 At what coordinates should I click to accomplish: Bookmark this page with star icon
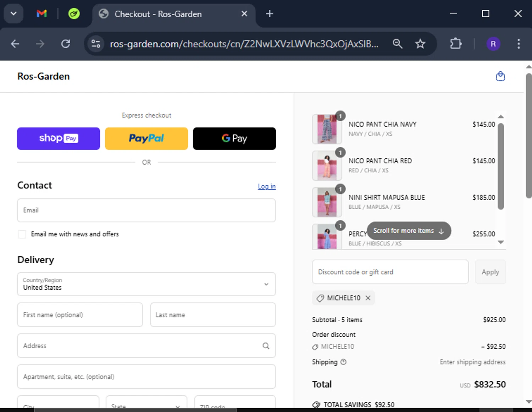pyautogui.click(x=420, y=44)
